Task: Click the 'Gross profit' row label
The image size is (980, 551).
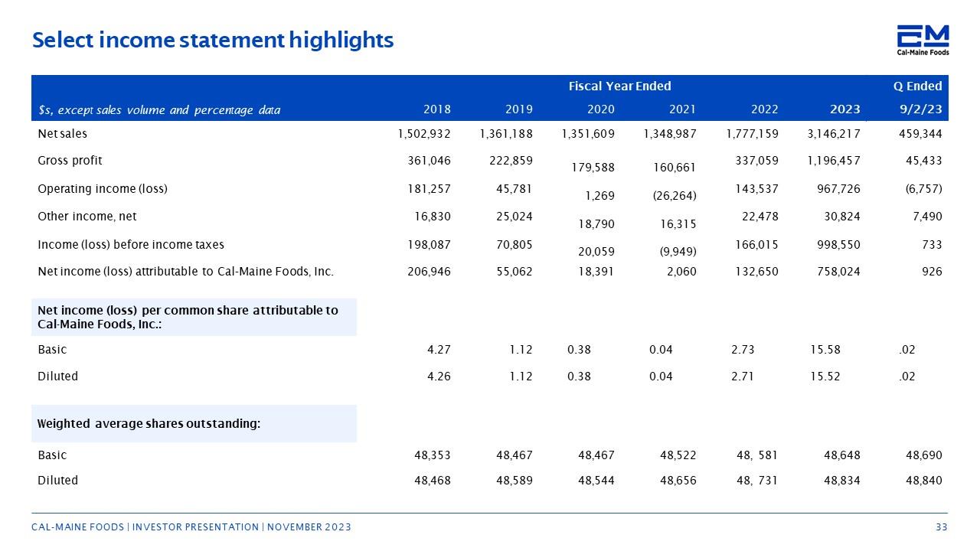Action: click(70, 161)
